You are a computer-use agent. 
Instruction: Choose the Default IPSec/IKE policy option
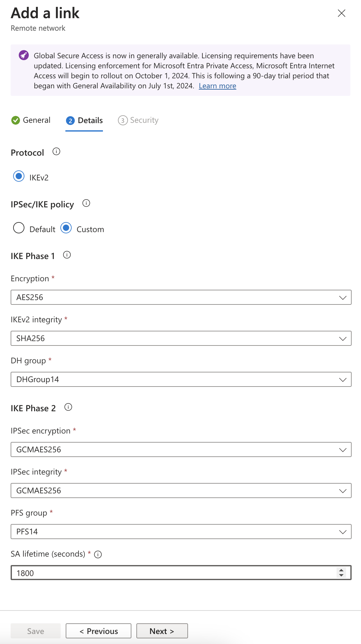(19, 228)
